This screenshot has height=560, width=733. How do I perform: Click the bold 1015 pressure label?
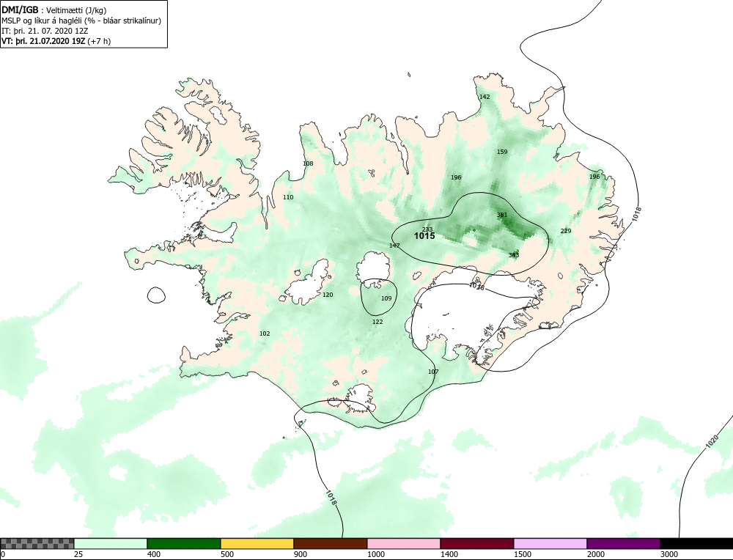pos(424,236)
